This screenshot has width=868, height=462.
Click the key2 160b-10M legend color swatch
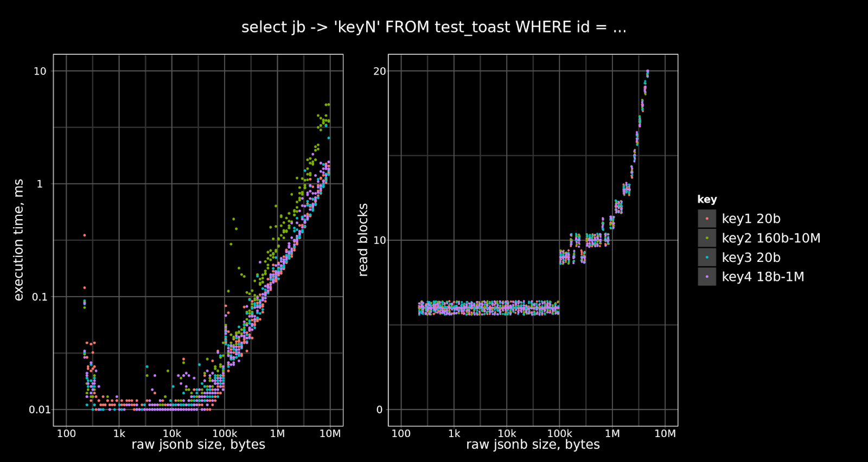(x=707, y=238)
